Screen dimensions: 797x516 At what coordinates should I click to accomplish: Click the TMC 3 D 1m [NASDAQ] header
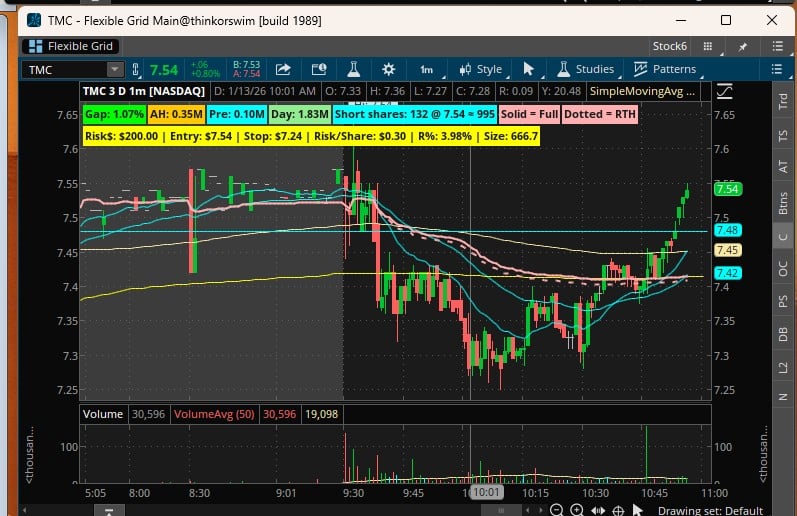(143, 92)
